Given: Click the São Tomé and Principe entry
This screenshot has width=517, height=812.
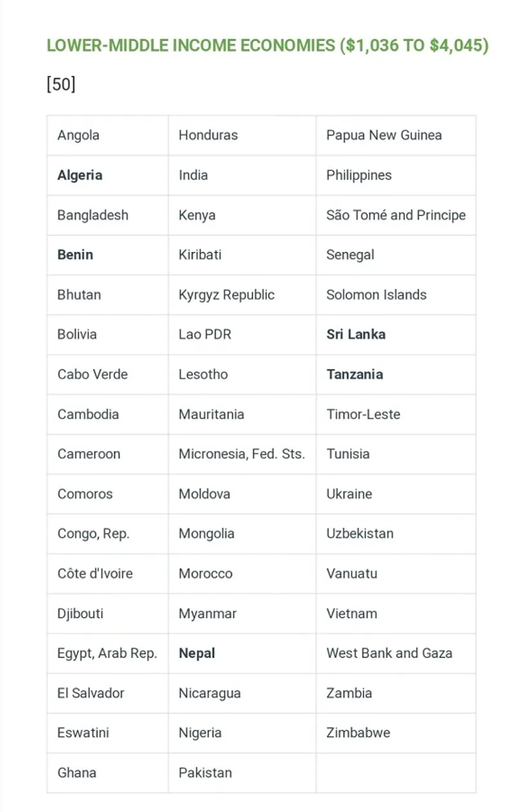Looking at the screenshot, I should click(396, 215).
